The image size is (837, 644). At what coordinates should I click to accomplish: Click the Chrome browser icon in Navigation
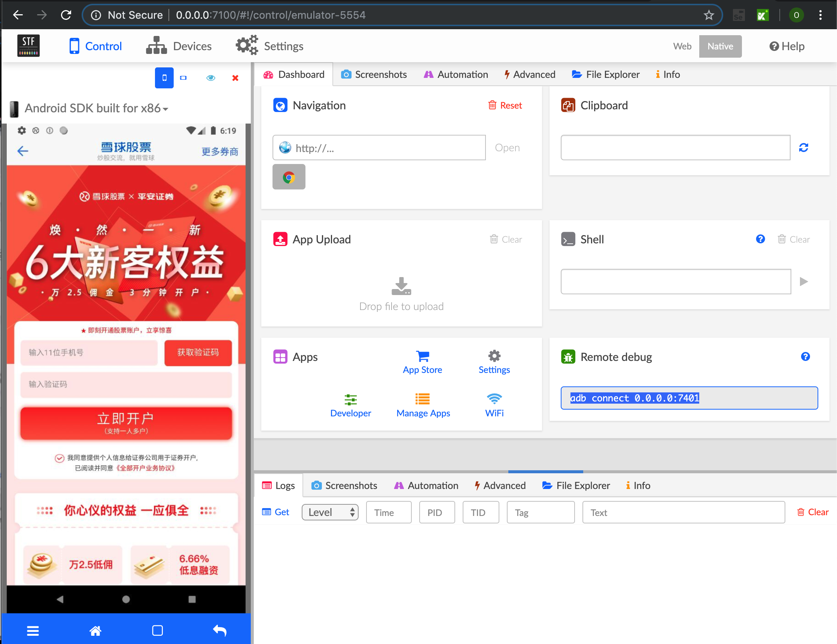[289, 177]
